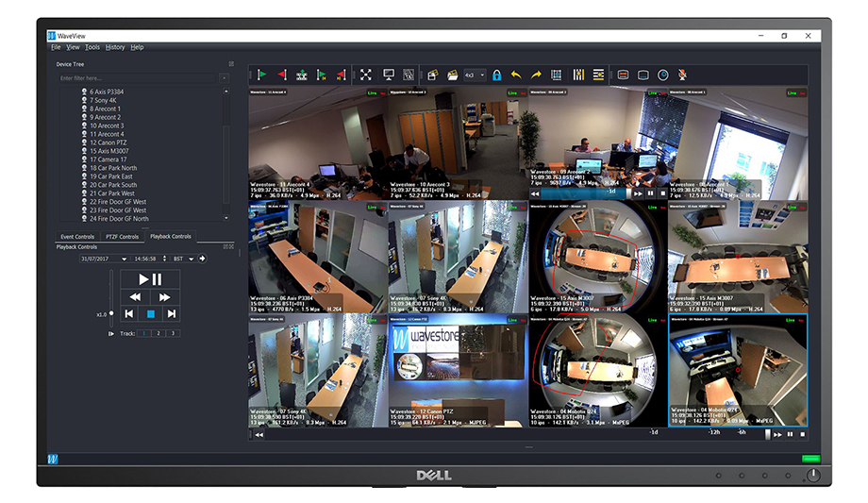Click the red flag jump-to-marker icon
Screen dimensions: 868x503
(341, 75)
